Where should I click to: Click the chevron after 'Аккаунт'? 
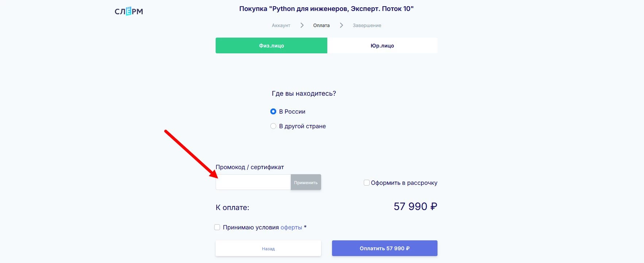[302, 25]
